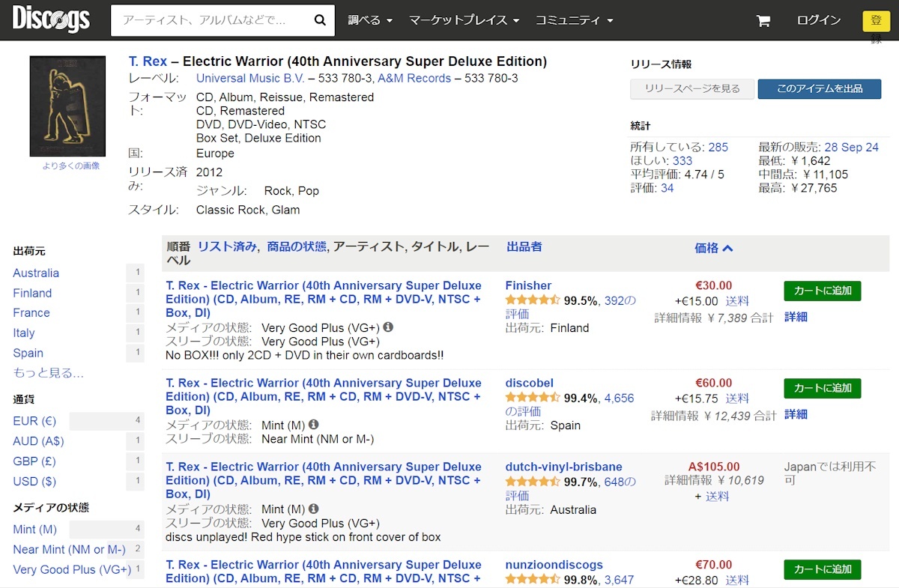Viewport: 899px width, 588px height.
Task: Open T. Rex artist link in title
Action: point(148,61)
